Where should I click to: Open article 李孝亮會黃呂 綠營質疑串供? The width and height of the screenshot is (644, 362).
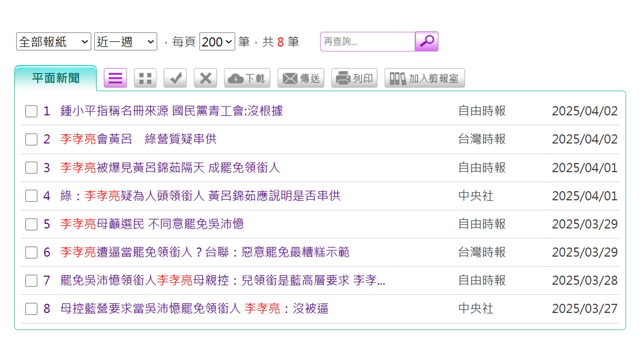click(x=138, y=139)
